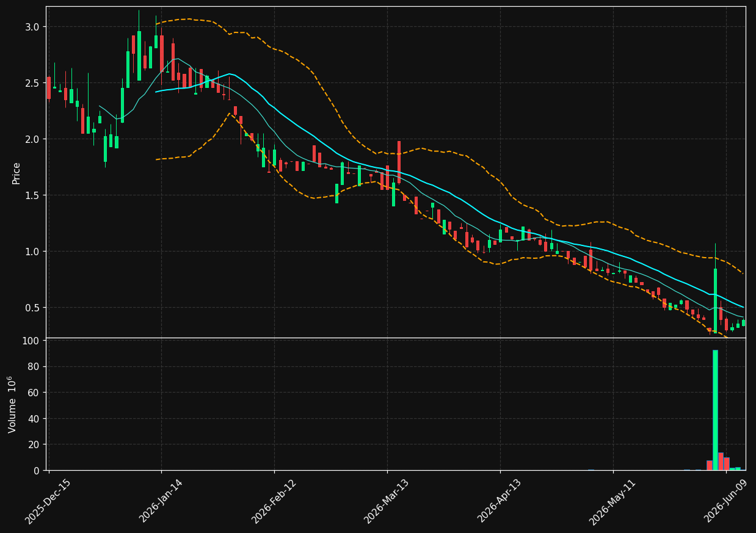
Task: Click the Price axis title
Action: [x=16, y=173]
